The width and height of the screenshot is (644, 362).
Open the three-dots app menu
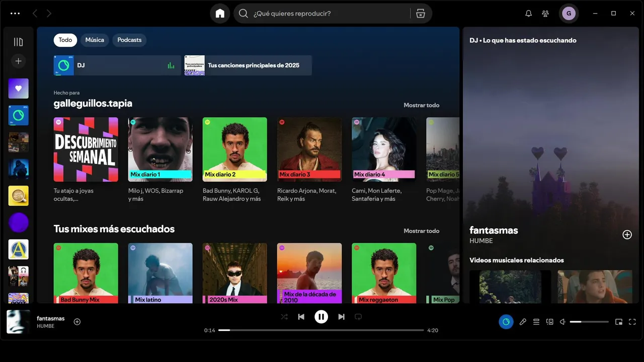pyautogui.click(x=15, y=14)
